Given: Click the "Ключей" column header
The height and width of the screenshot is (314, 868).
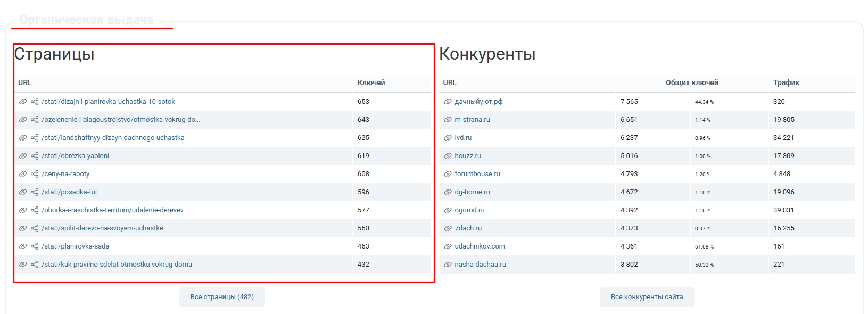Looking at the screenshot, I should (371, 82).
